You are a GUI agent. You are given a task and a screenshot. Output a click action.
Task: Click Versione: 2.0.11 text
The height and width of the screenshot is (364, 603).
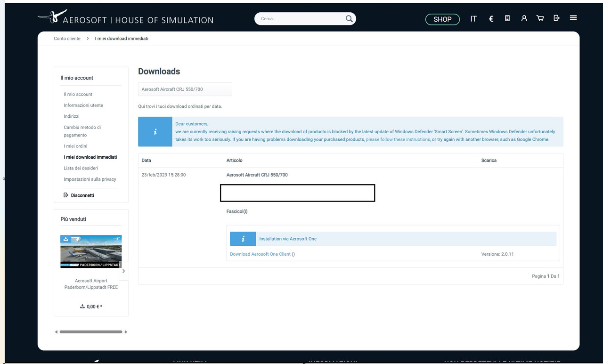497,254
